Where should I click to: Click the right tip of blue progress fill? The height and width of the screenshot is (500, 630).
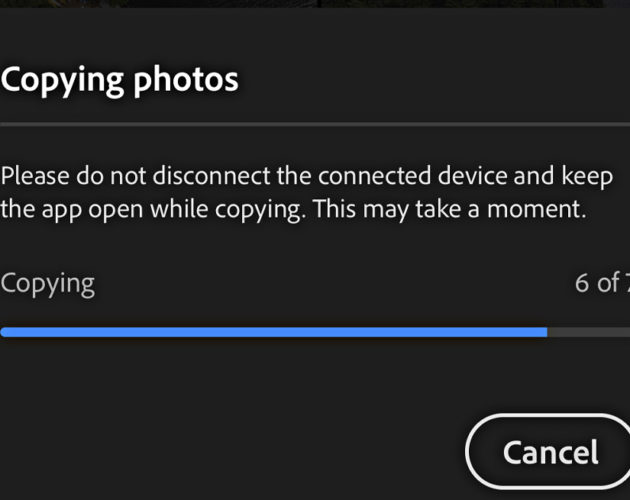[x=544, y=332]
